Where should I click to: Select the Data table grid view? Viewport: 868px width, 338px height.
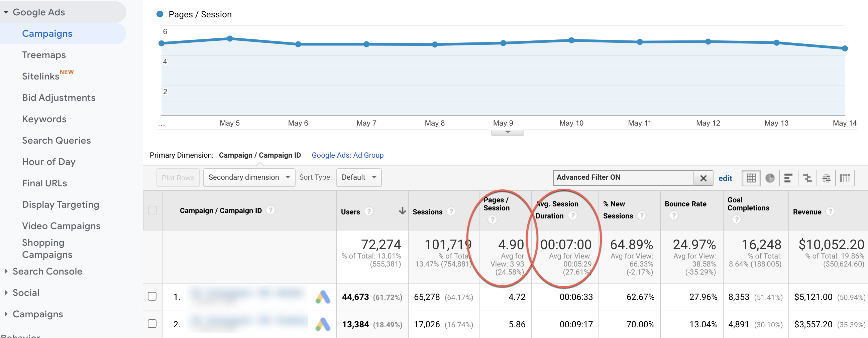coord(751,177)
